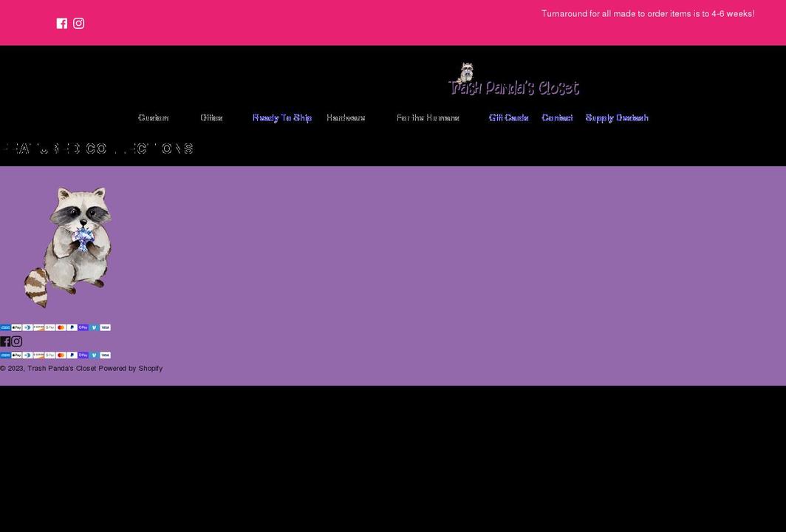The height and width of the screenshot is (532, 786).
Task: Click the Google Pay icon above the footer social icons
Action: [49, 327]
